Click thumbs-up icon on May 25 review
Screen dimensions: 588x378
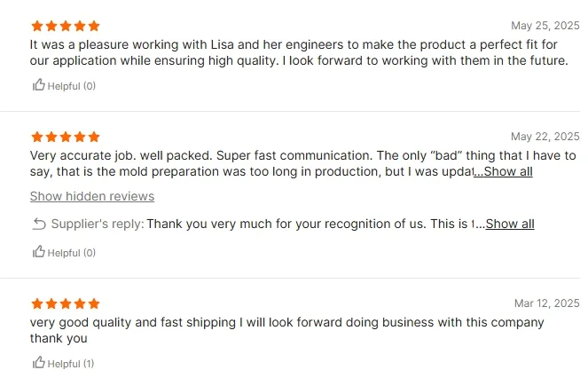(x=38, y=86)
